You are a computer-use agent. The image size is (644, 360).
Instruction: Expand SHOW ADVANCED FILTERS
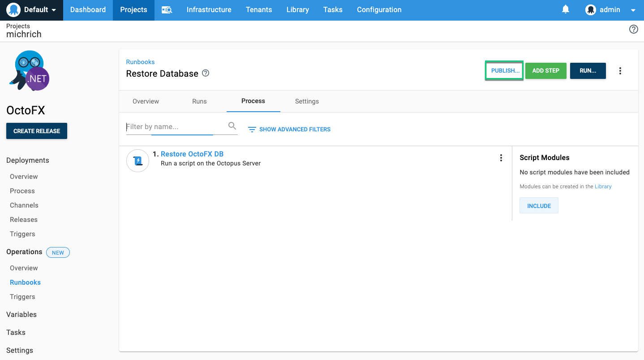[x=295, y=129]
